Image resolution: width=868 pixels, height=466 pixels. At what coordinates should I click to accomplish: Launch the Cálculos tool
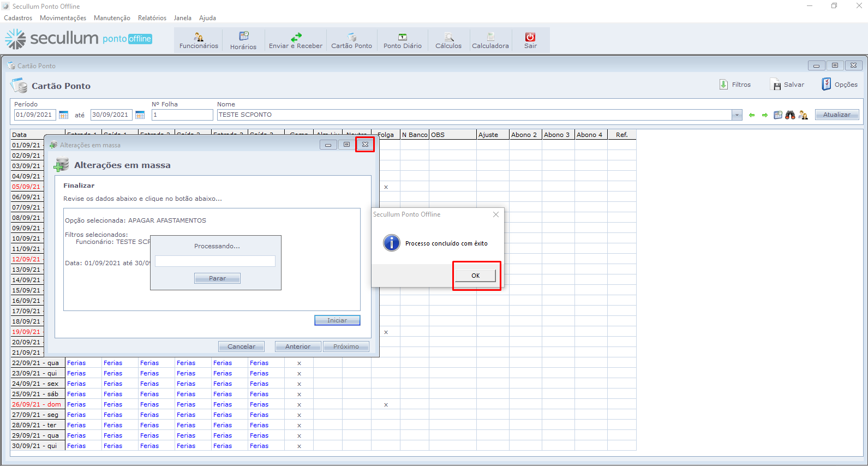[448, 38]
